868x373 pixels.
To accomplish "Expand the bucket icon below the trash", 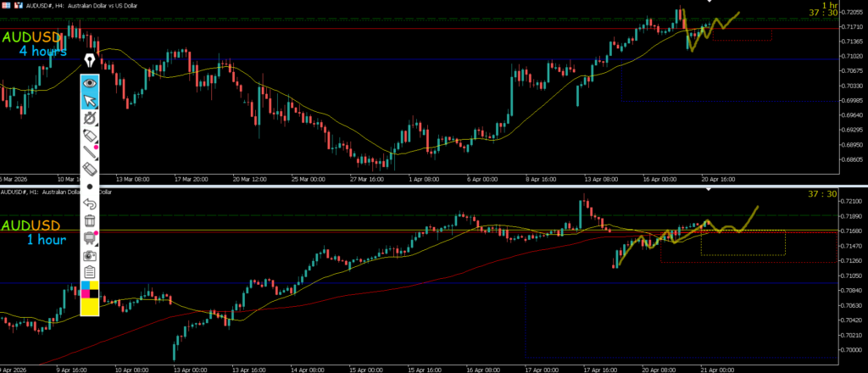I will click(x=90, y=237).
